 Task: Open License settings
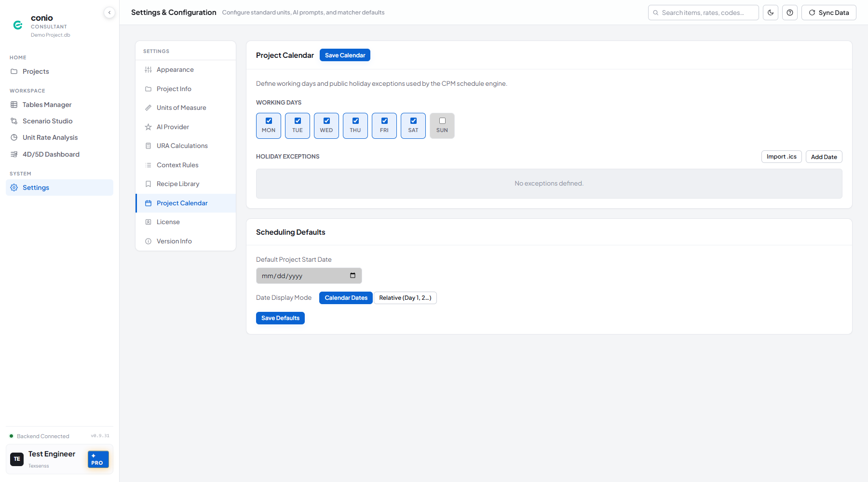click(186, 222)
